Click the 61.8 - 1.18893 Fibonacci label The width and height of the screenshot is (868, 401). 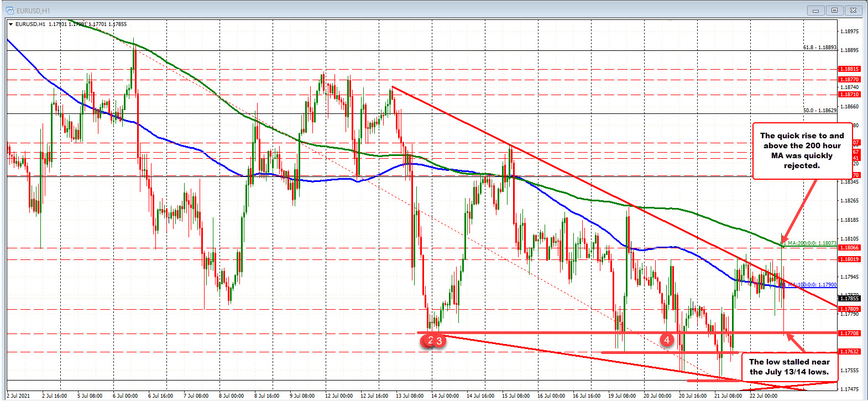click(x=820, y=48)
